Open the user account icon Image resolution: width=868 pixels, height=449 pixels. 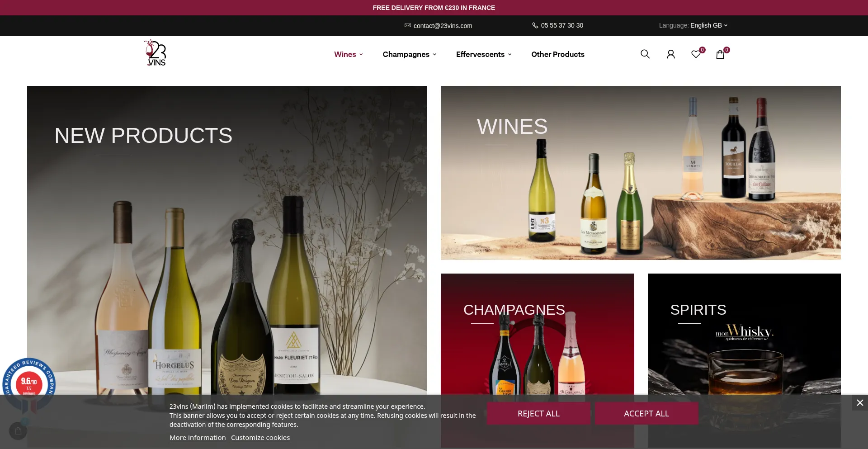(671, 54)
